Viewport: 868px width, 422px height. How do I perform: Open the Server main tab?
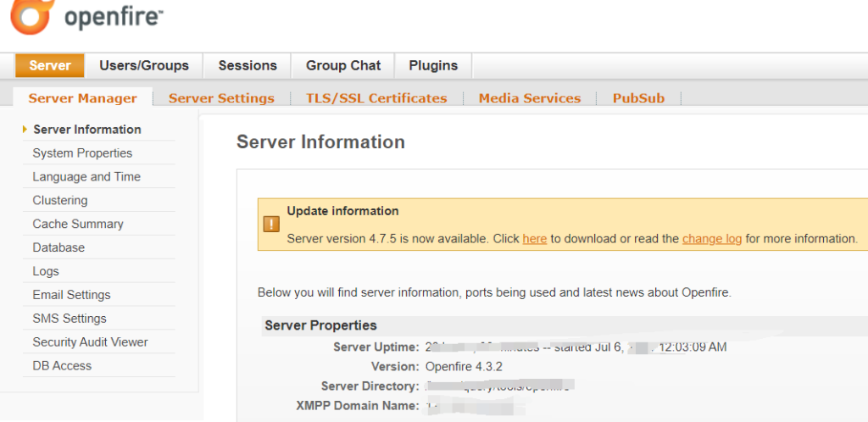(50, 66)
